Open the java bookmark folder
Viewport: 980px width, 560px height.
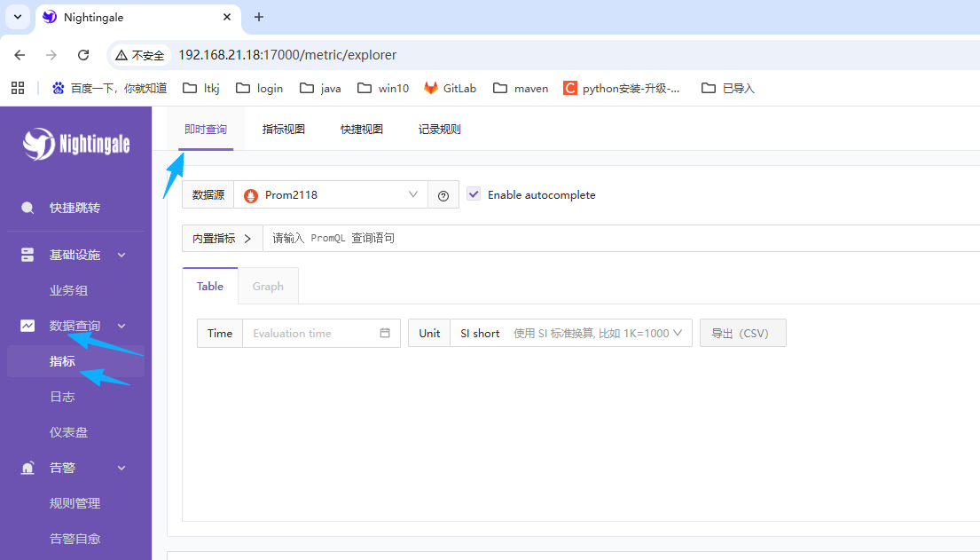[x=320, y=88]
